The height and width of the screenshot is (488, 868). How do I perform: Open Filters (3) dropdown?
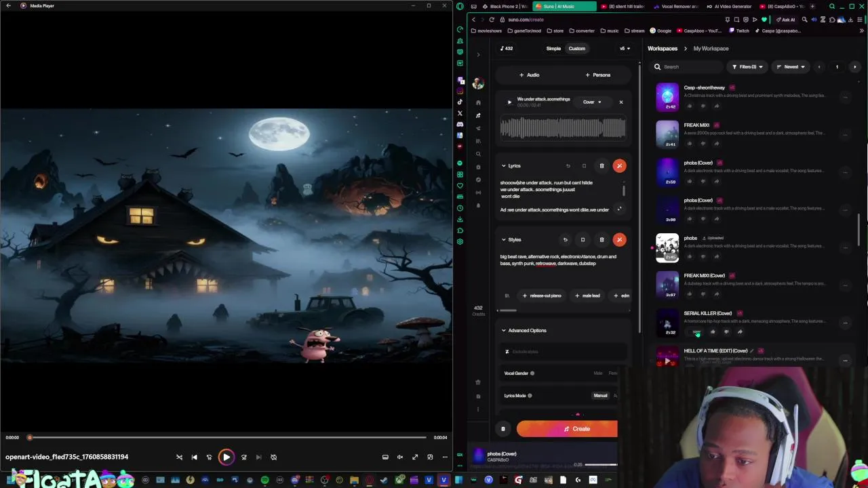tap(747, 66)
